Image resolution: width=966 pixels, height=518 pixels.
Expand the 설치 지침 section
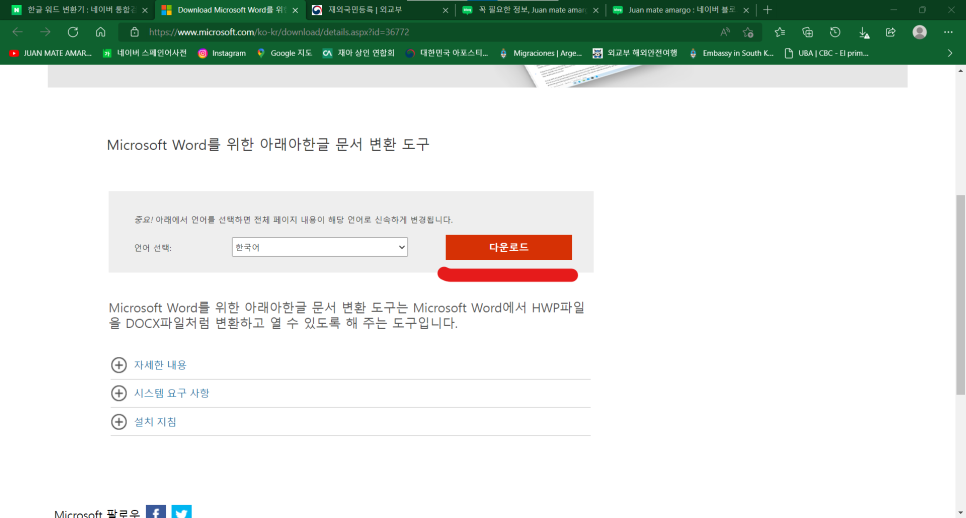(x=144, y=421)
